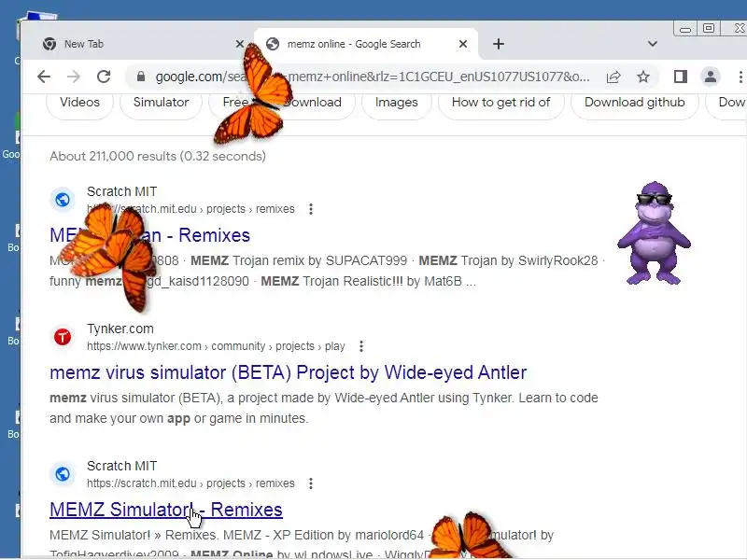Click the scratch.mit.edu breadcrumb above MEMZ Simulator
This screenshot has height=560, width=747.
[x=190, y=483]
